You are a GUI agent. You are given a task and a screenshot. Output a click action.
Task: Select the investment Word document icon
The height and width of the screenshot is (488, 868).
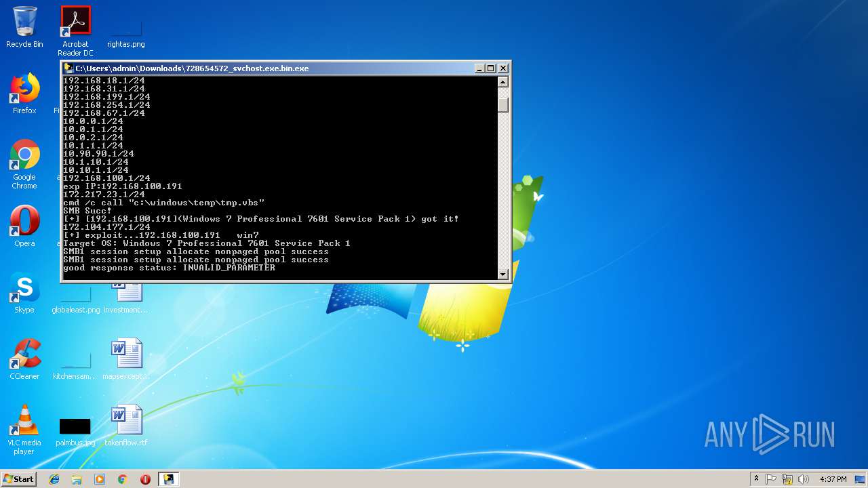point(126,297)
